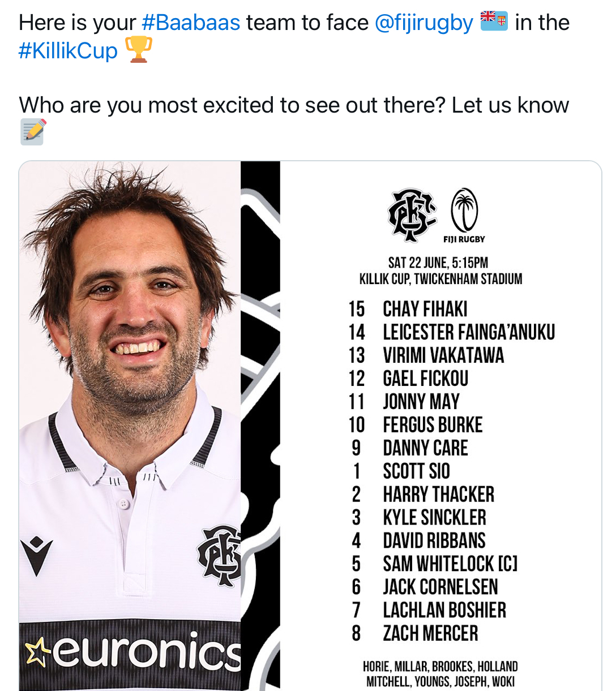
Task: Click the Fiji flag emoji
Action: click(x=494, y=21)
